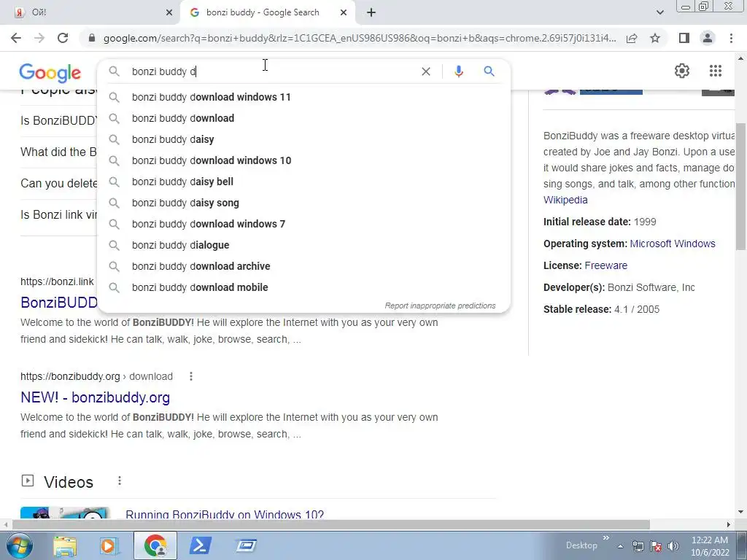The width and height of the screenshot is (747, 560).
Task: Clear the search box with X
Action: pyautogui.click(x=426, y=71)
